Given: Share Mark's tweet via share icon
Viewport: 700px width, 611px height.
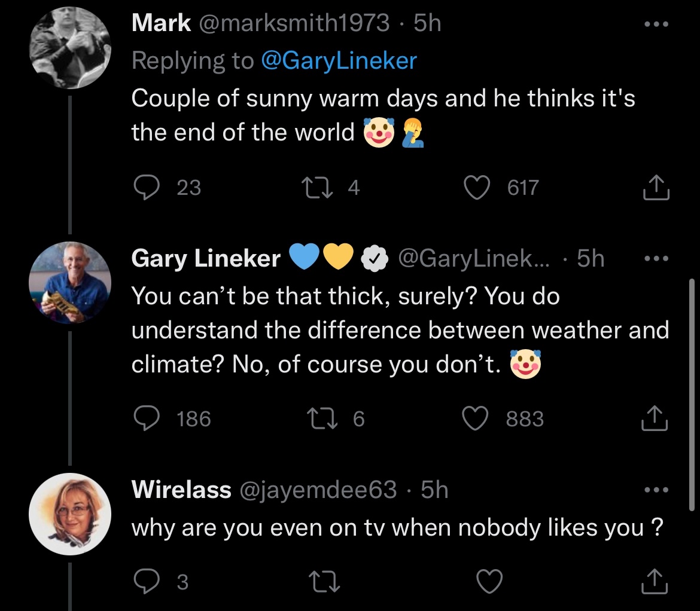Looking at the screenshot, I should coord(655,188).
